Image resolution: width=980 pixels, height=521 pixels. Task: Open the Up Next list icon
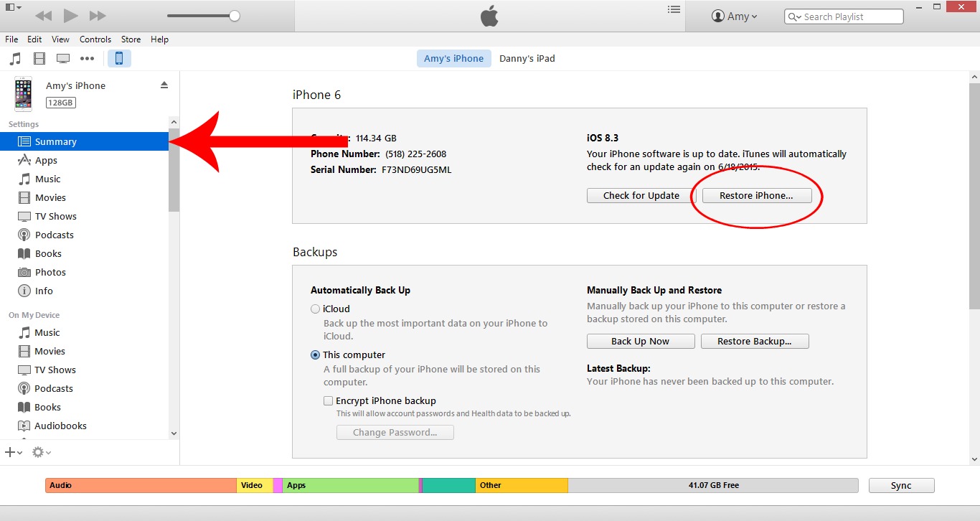[x=673, y=10]
